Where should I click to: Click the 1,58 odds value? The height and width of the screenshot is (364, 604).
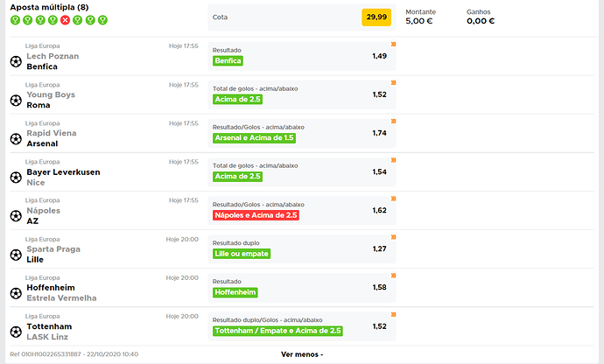379,288
